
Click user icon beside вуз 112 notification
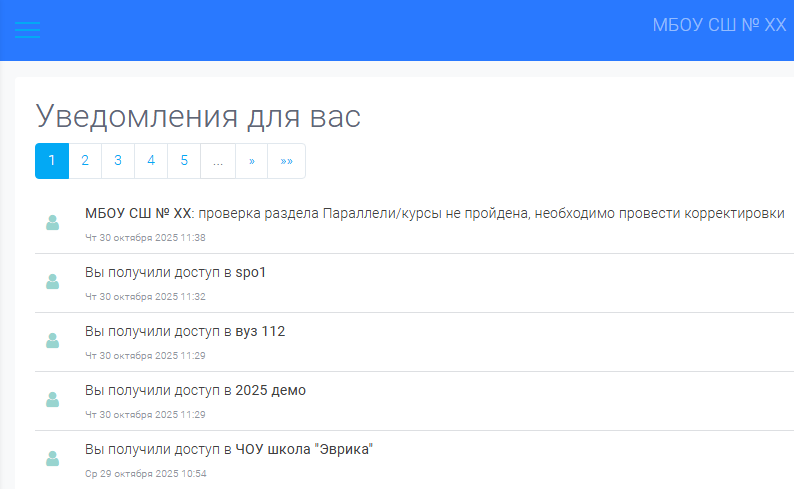(x=53, y=341)
